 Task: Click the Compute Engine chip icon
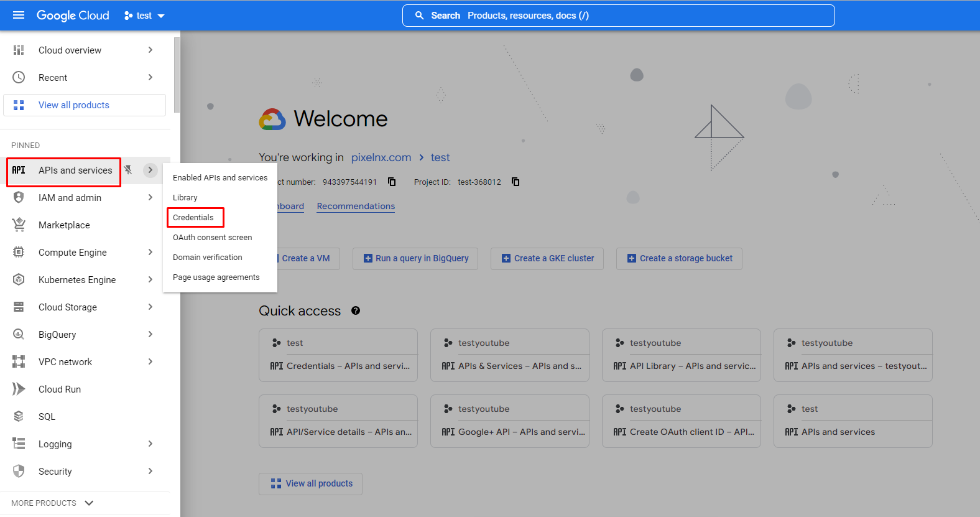pos(19,252)
